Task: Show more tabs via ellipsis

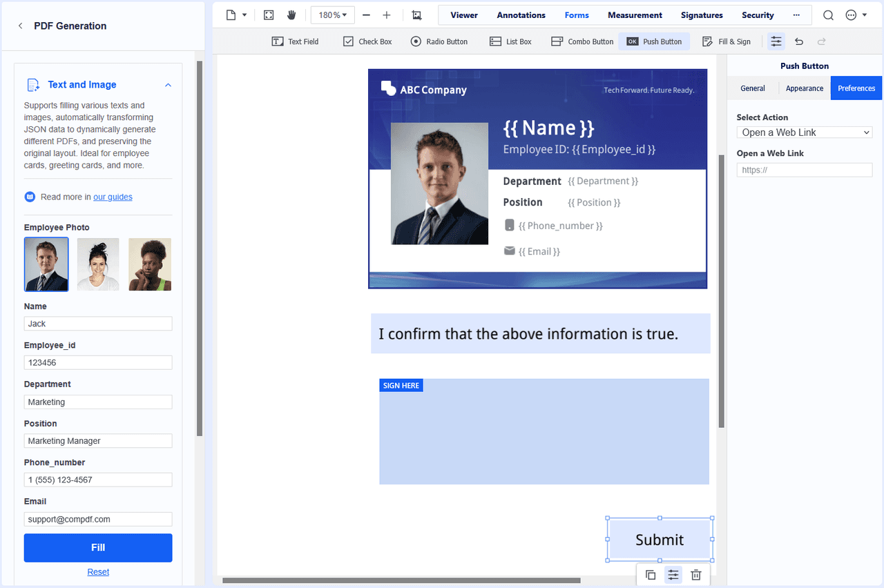Action: point(797,15)
